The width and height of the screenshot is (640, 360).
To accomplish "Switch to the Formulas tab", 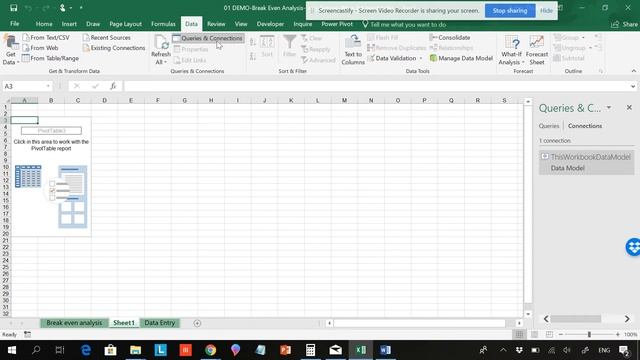I will [x=163, y=24].
